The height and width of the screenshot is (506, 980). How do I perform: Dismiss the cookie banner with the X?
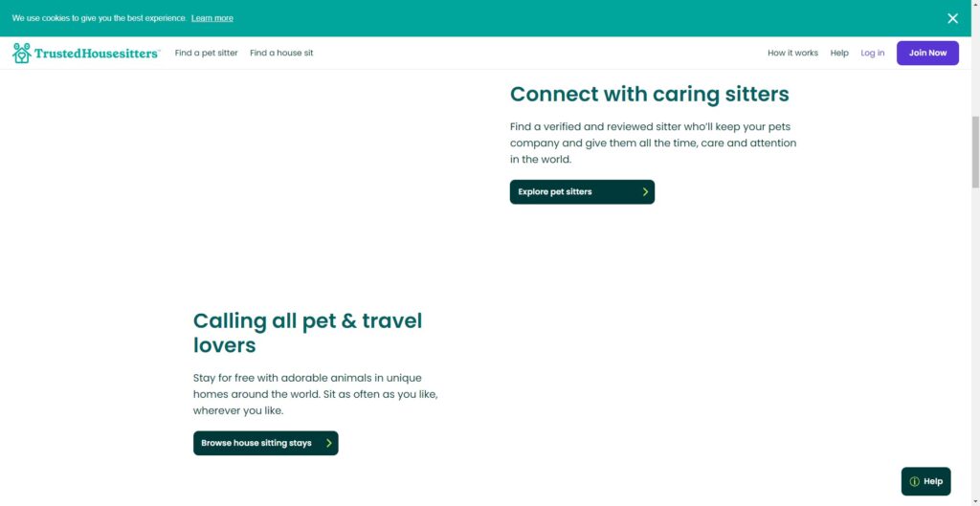(952, 18)
